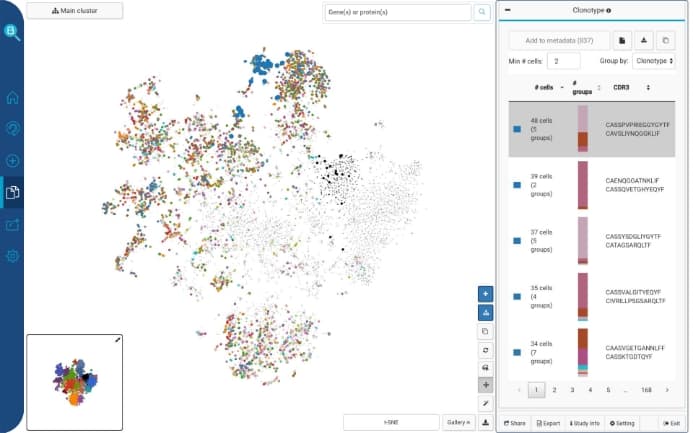Click the Export button

(x=547, y=423)
